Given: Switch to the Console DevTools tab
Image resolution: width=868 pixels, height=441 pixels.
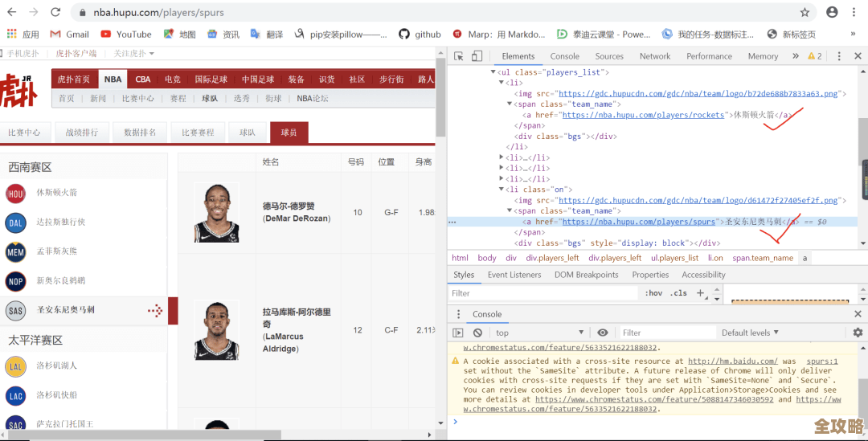Looking at the screenshot, I should 565,56.
